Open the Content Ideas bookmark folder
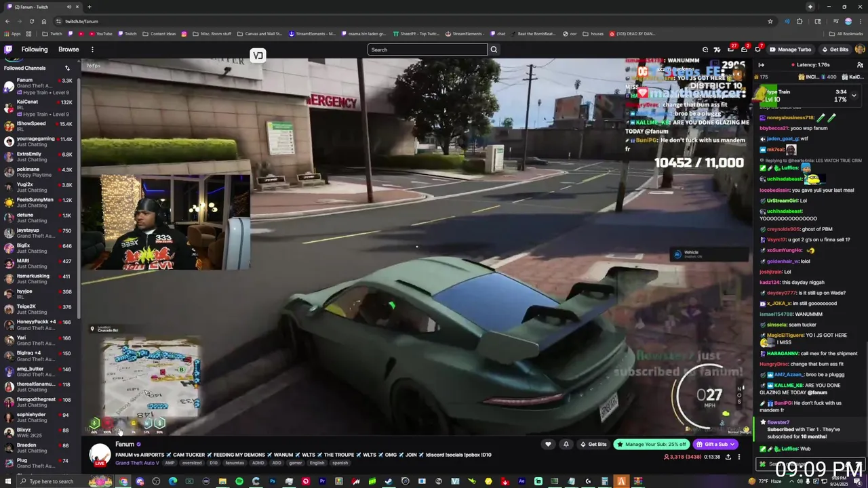The height and width of the screenshot is (488, 868). 159,34
